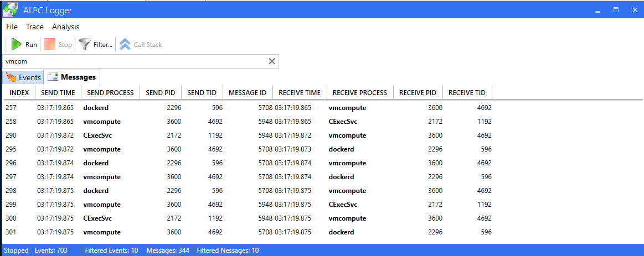
Task: Click vmcompute receive process in row 298
Action: click(x=347, y=191)
